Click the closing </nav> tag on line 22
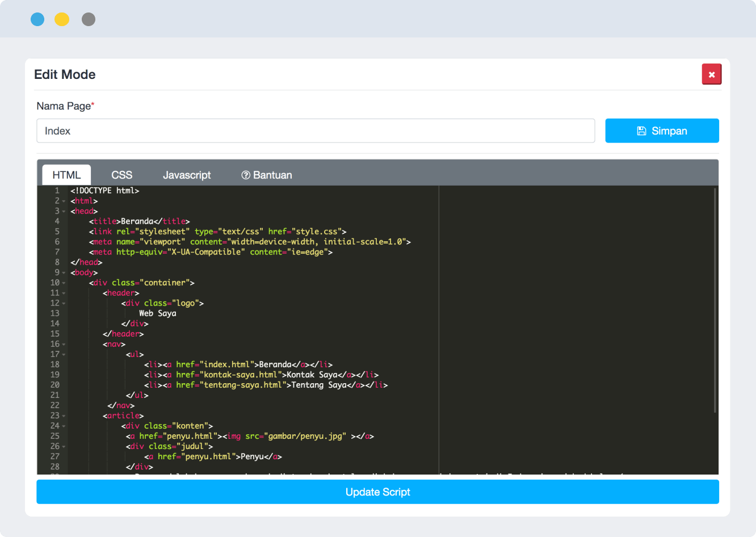Screen dimensions: 756x537 121,405
